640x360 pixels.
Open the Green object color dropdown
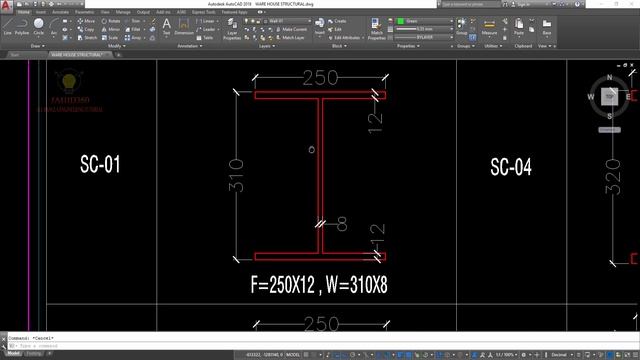pos(425,21)
